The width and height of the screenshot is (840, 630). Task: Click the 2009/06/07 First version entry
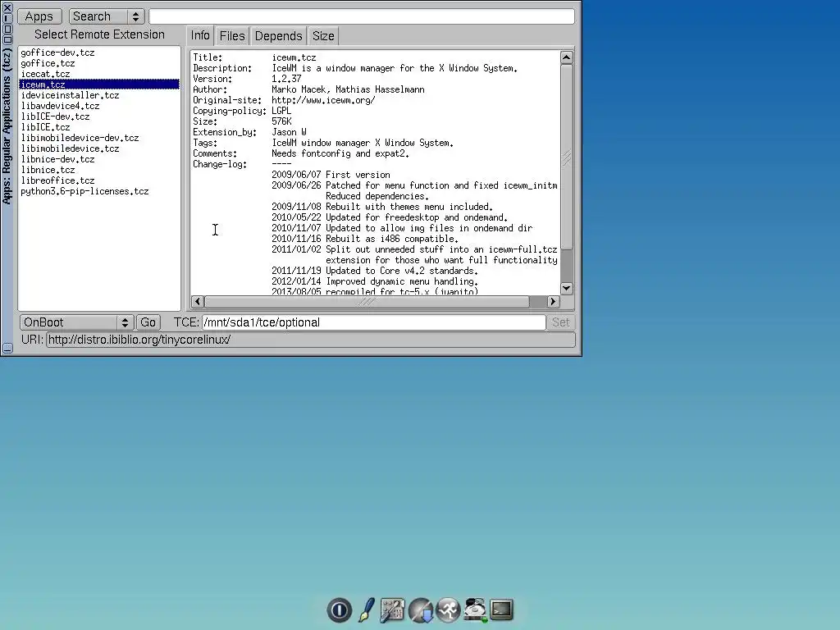[331, 175]
